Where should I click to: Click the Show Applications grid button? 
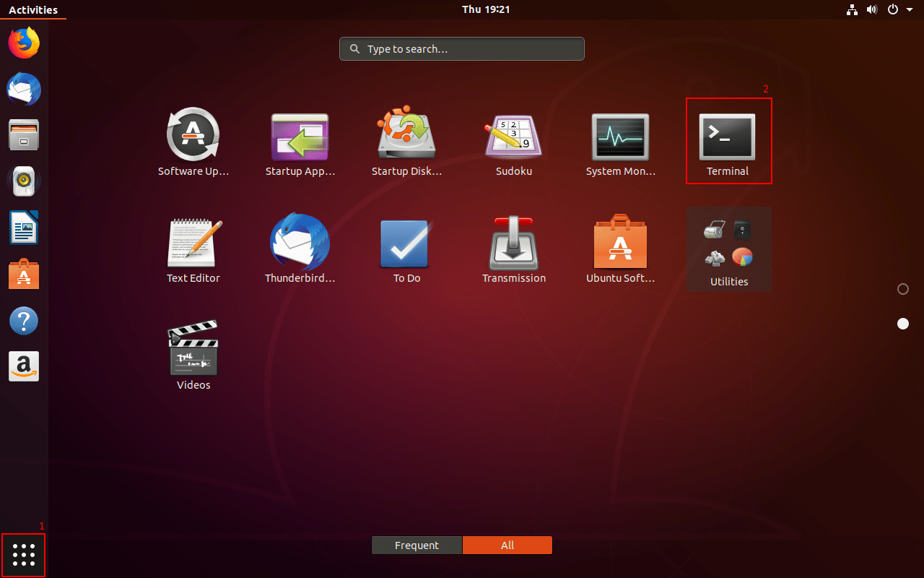[24, 555]
